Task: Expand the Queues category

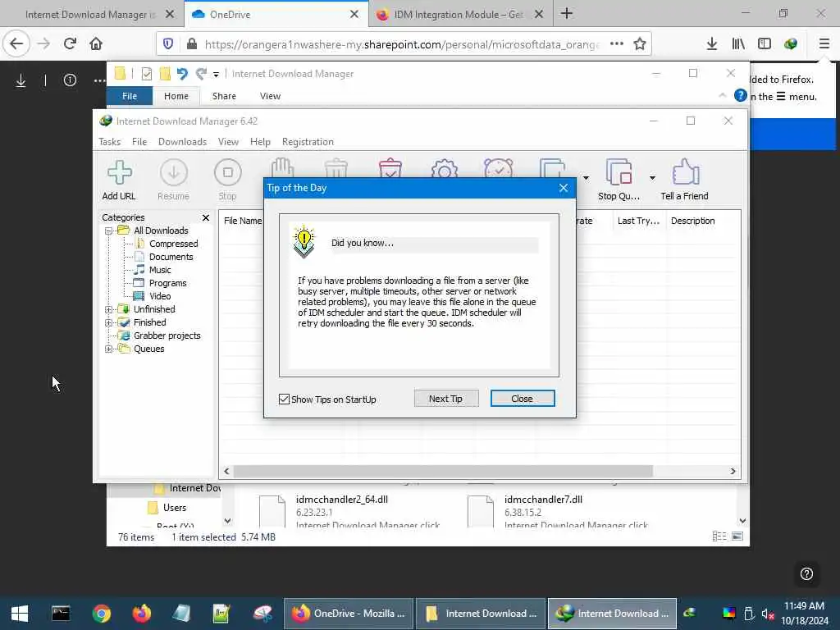Action: pos(109,349)
